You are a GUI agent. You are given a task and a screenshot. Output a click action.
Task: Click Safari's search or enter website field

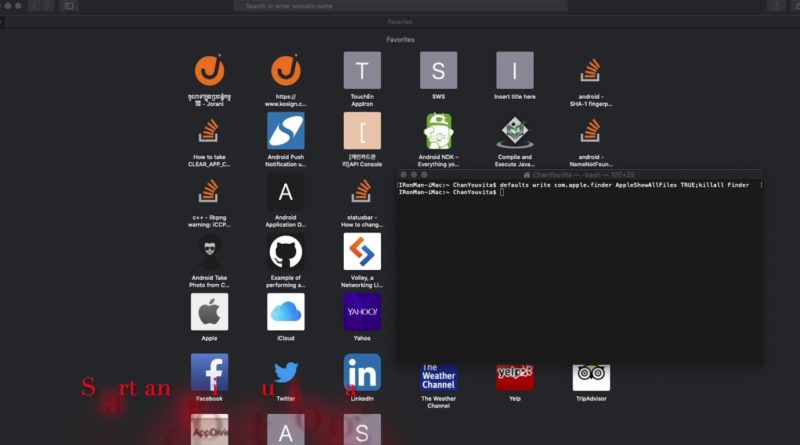pos(401,6)
